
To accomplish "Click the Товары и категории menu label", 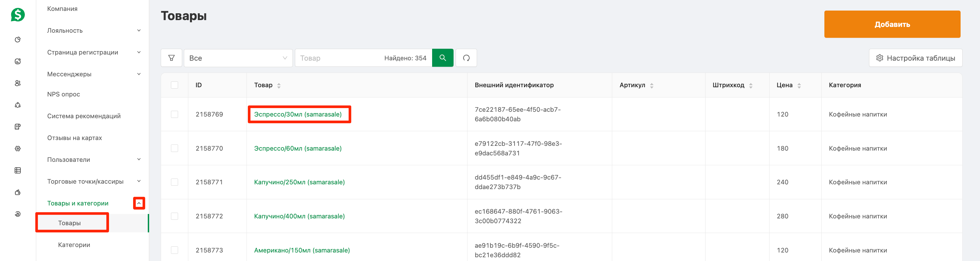I will pos(78,203).
